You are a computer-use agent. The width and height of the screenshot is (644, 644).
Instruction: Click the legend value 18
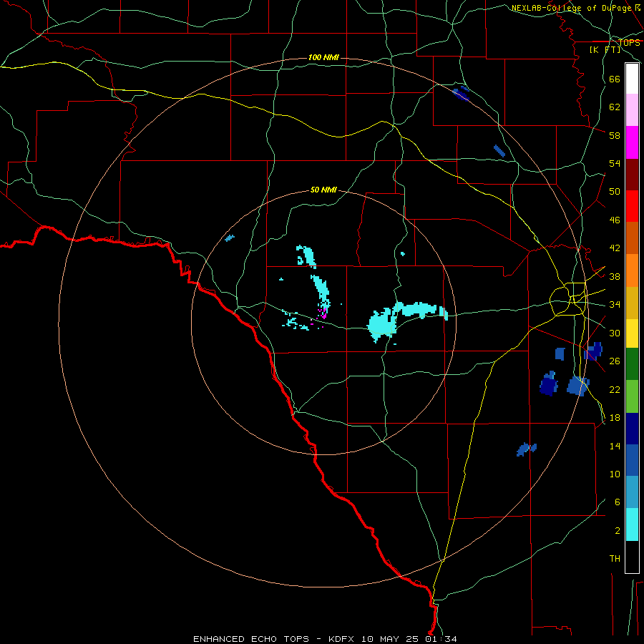[615, 418]
